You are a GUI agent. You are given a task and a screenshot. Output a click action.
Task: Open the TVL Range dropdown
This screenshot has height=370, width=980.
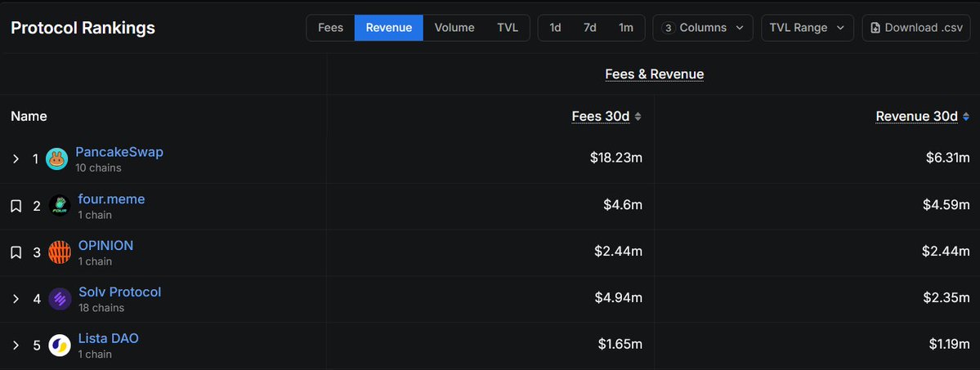click(808, 28)
